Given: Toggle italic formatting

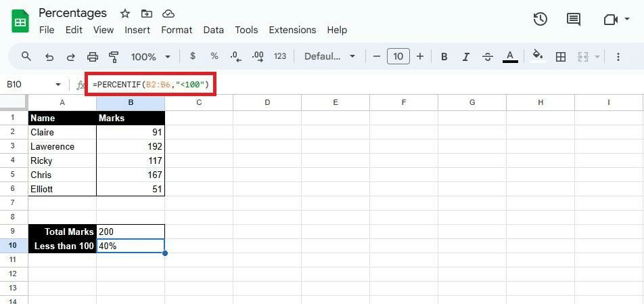Looking at the screenshot, I should click(466, 57).
